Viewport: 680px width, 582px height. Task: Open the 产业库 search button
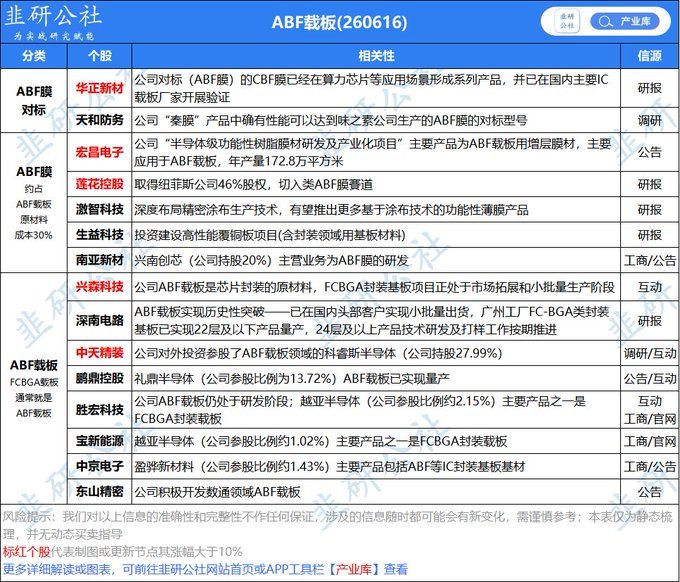(x=625, y=21)
